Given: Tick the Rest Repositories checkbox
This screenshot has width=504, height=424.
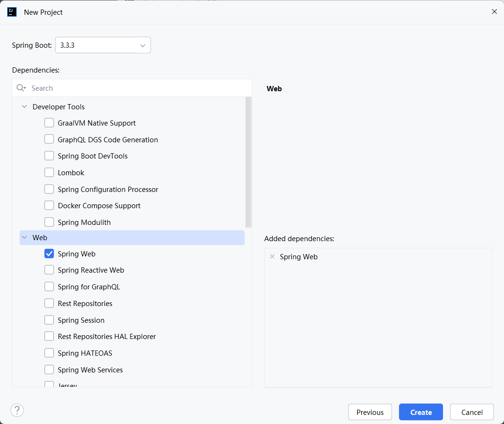Looking at the screenshot, I should [49, 303].
